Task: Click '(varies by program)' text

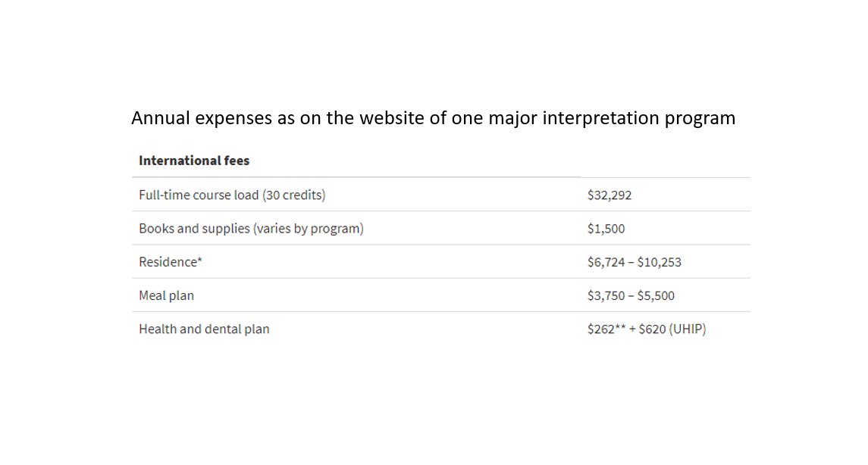Action: 308,229
